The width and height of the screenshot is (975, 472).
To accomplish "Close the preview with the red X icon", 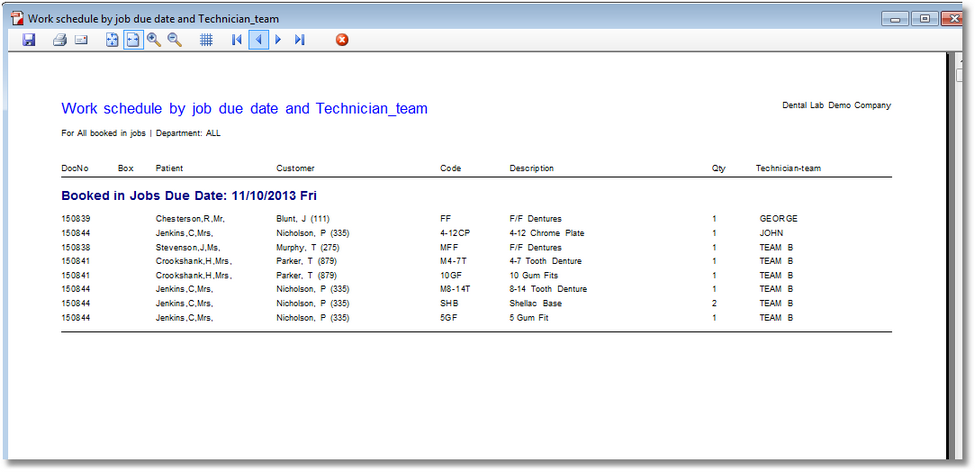I will coord(342,40).
